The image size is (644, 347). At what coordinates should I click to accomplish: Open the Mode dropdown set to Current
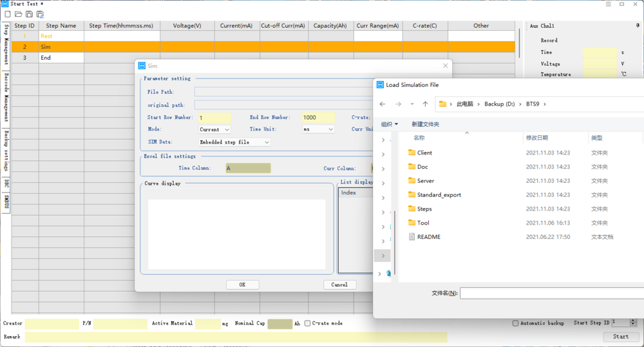[214, 129]
